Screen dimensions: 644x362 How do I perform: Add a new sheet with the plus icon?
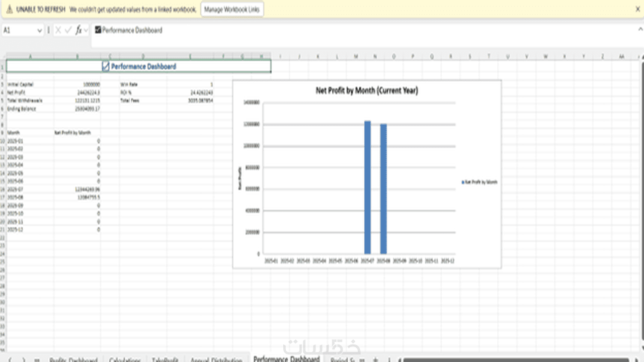click(x=375, y=359)
